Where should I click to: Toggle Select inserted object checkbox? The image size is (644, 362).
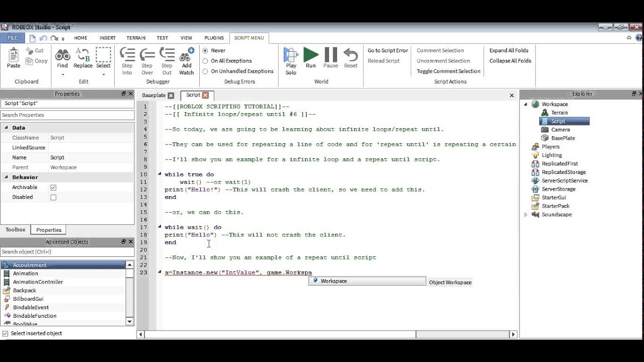click(6, 333)
